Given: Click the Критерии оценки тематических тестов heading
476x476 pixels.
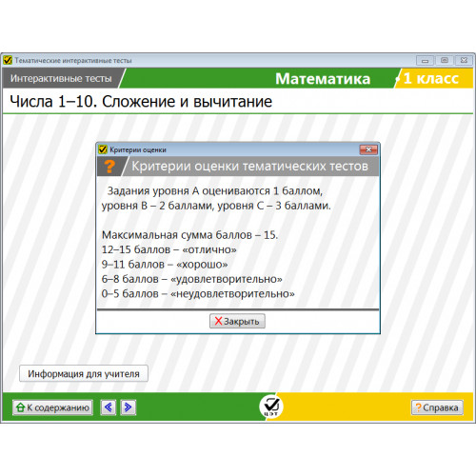Looking at the screenshot, I should coord(249,166).
